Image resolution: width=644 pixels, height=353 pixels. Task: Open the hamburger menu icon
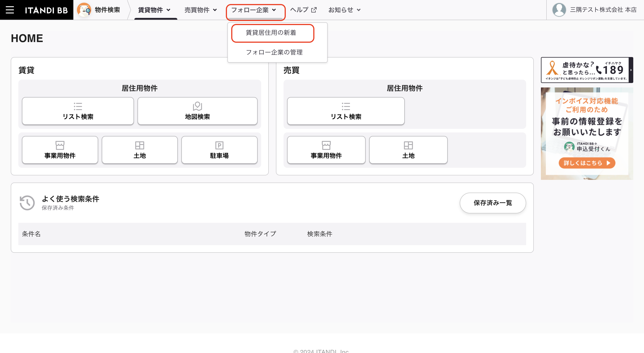tap(10, 10)
